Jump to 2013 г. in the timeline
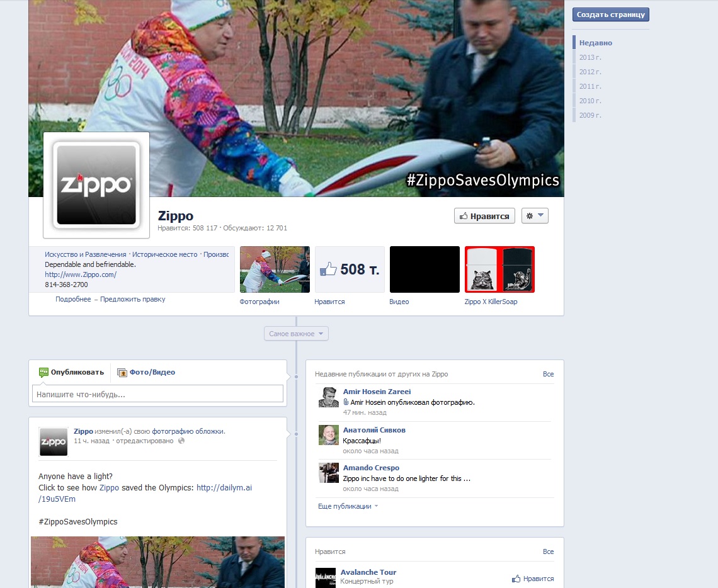 pyautogui.click(x=590, y=57)
